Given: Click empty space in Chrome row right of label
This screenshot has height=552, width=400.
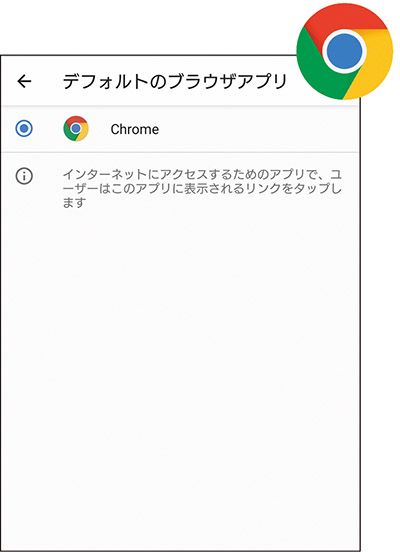Looking at the screenshot, I should pyautogui.click(x=257, y=129).
